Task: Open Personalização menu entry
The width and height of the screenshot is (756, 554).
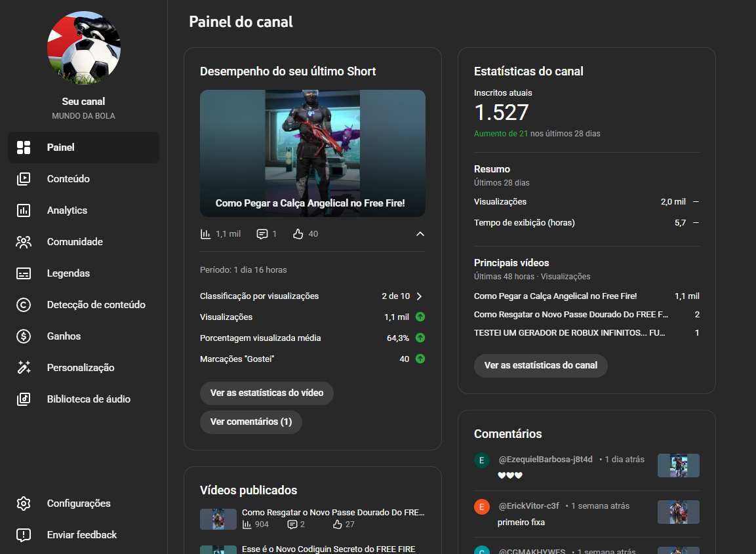Action: (x=83, y=367)
